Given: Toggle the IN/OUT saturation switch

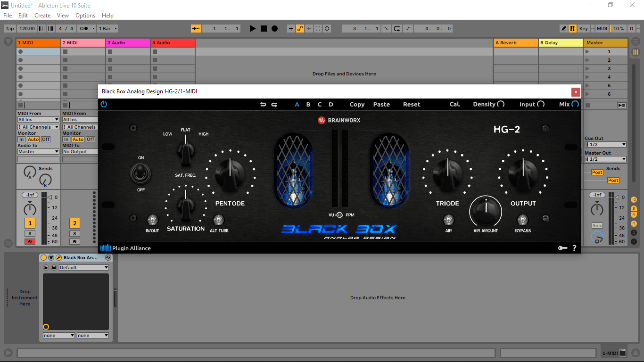Looking at the screenshot, I should [x=152, y=220].
